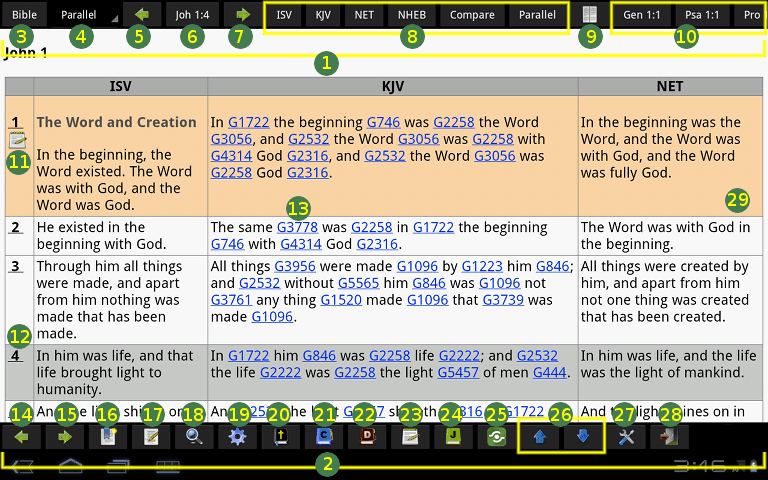The height and width of the screenshot is (480, 768).
Task: Open the Commentary book icon labeled C
Action: click(x=323, y=437)
